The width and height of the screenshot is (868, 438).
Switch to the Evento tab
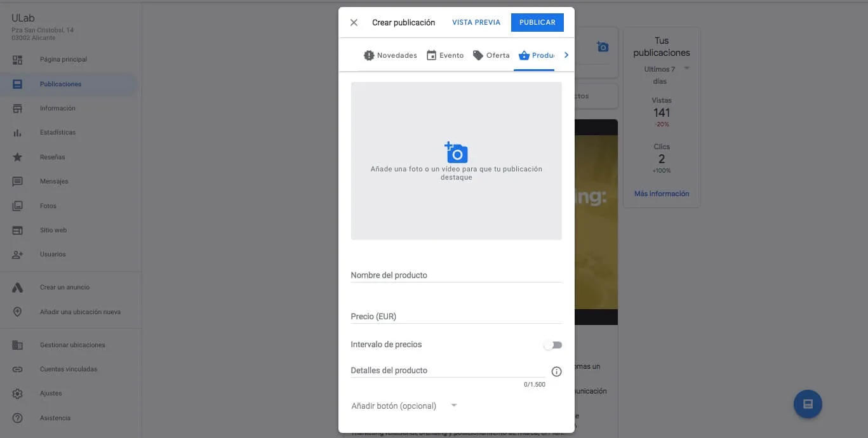pyautogui.click(x=444, y=55)
